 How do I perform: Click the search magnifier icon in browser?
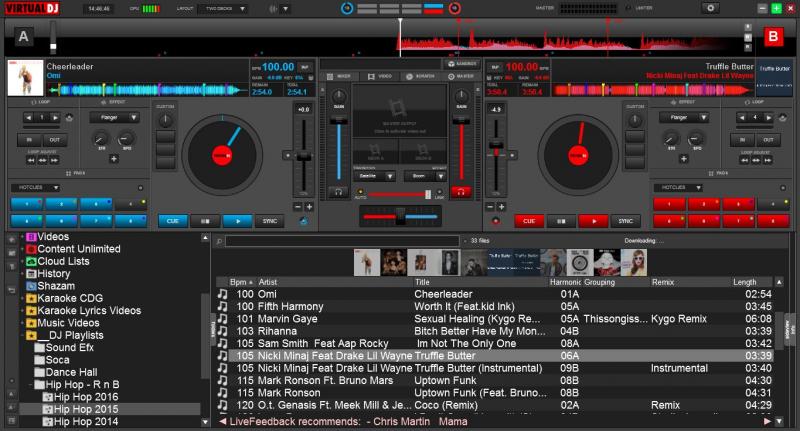click(x=219, y=241)
